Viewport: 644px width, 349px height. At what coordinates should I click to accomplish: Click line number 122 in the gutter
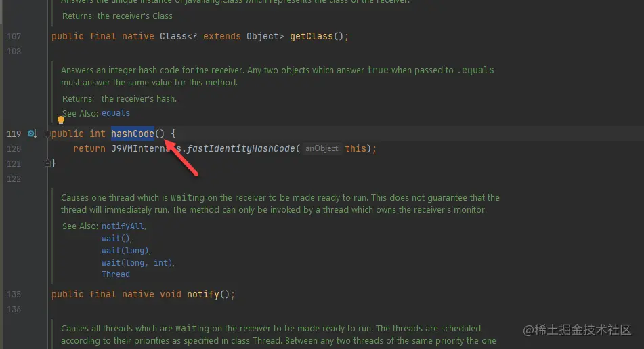14,178
